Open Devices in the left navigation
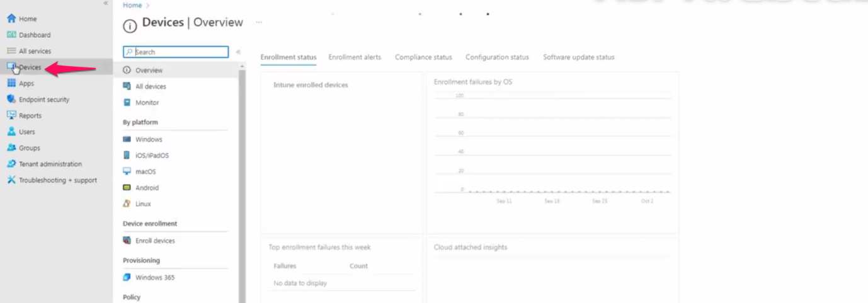Screen dimensions: 868x303 56,67
